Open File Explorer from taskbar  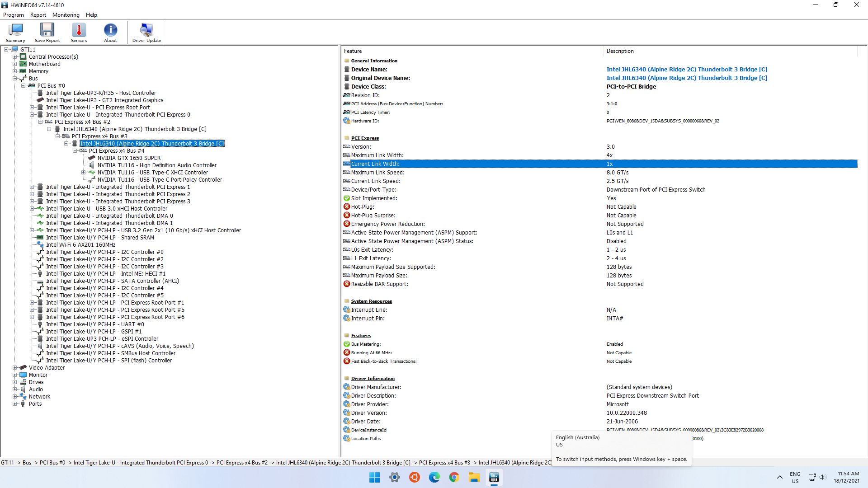474,477
